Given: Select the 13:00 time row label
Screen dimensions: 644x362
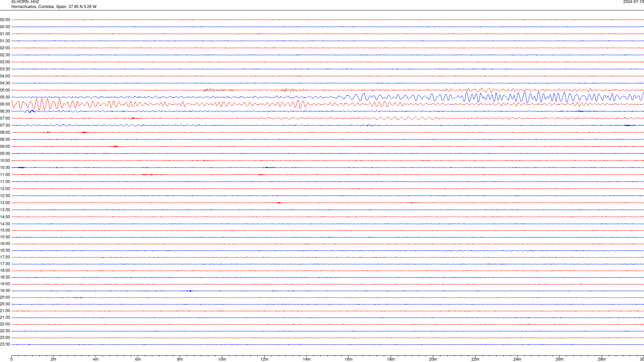Looking at the screenshot, I should point(5,203).
